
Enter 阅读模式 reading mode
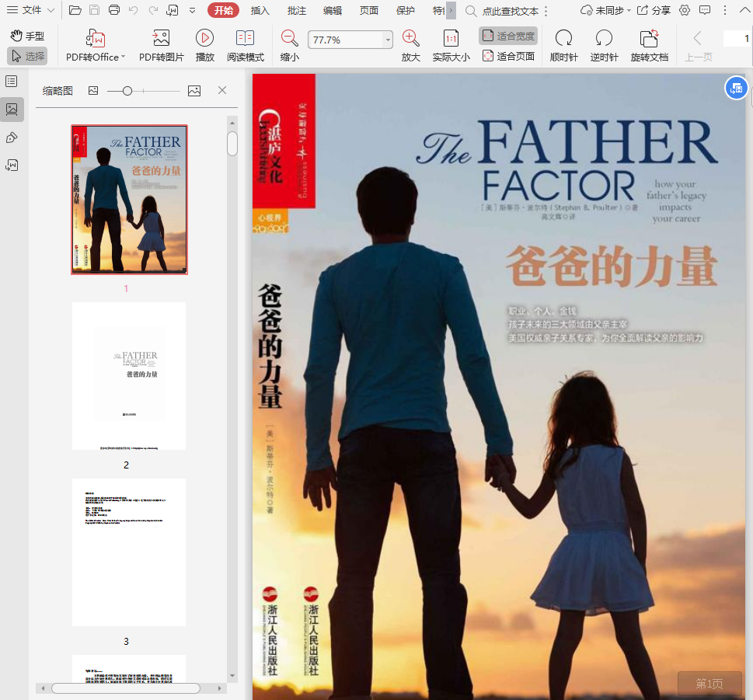tap(246, 46)
